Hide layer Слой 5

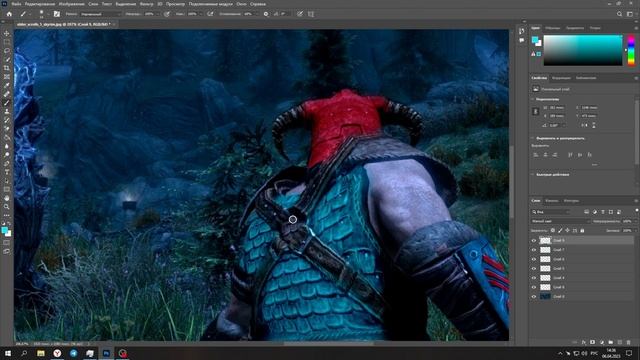pos(534,269)
